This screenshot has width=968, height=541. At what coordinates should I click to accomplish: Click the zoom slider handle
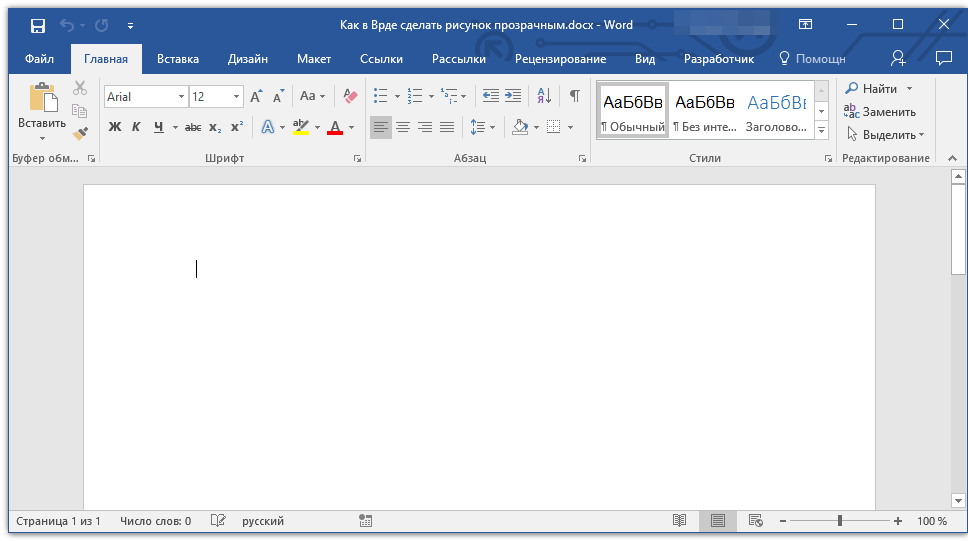840,521
